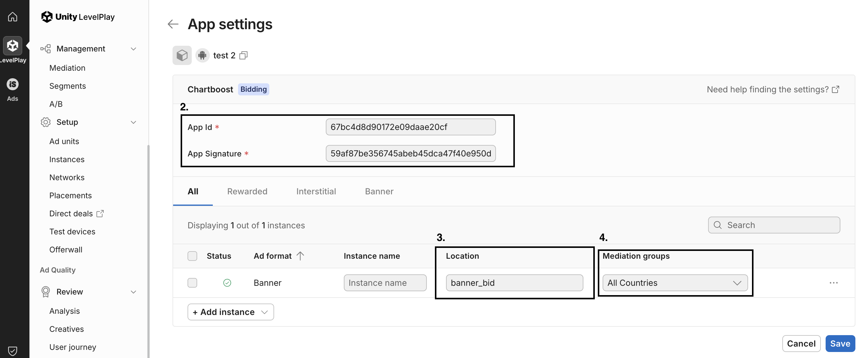
Task: Collapse the Management section chevron
Action: (x=133, y=49)
